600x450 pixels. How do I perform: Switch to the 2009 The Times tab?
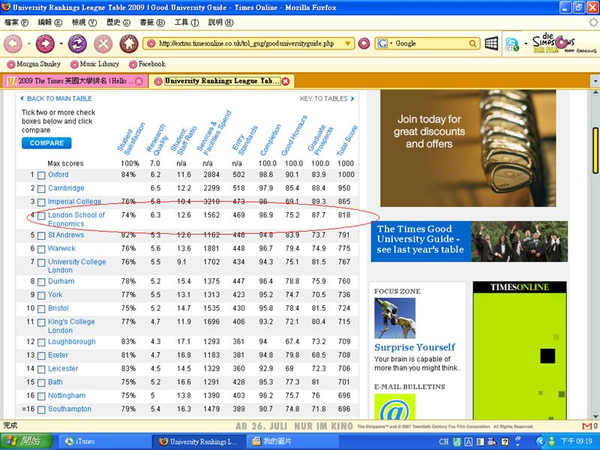pyautogui.click(x=75, y=81)
